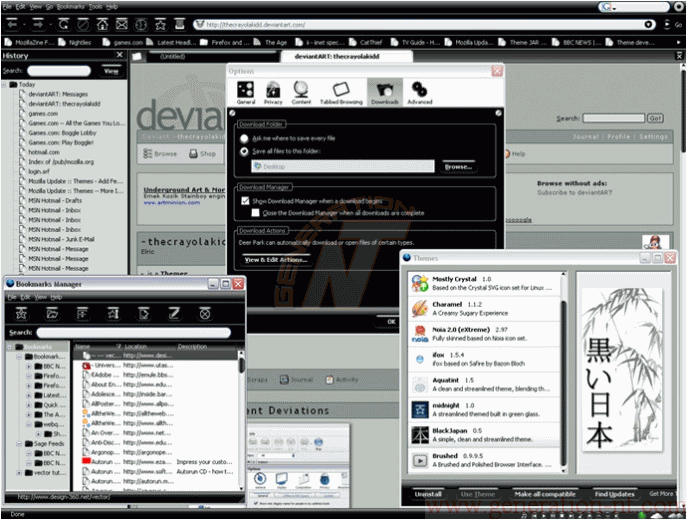Screen dimensions: 687x520
Task: Click Browse... button in Download Folder
Action: tap(458, 167)
